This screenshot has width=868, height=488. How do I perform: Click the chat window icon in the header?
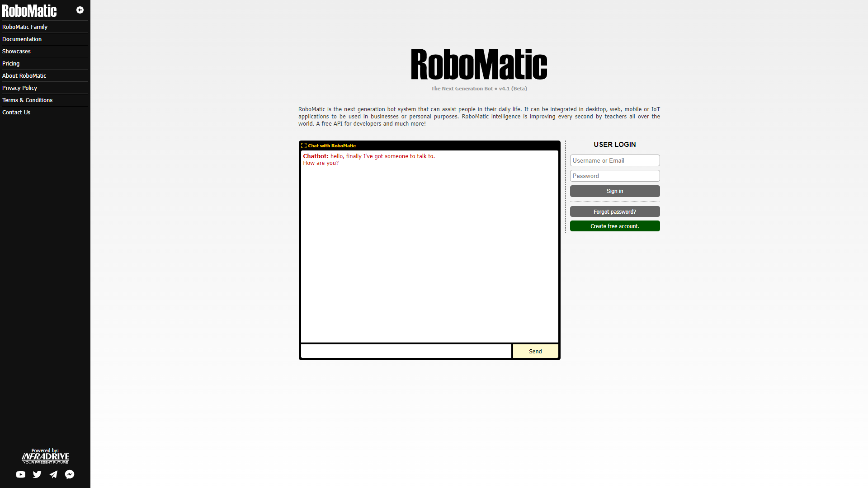(304, 145)
